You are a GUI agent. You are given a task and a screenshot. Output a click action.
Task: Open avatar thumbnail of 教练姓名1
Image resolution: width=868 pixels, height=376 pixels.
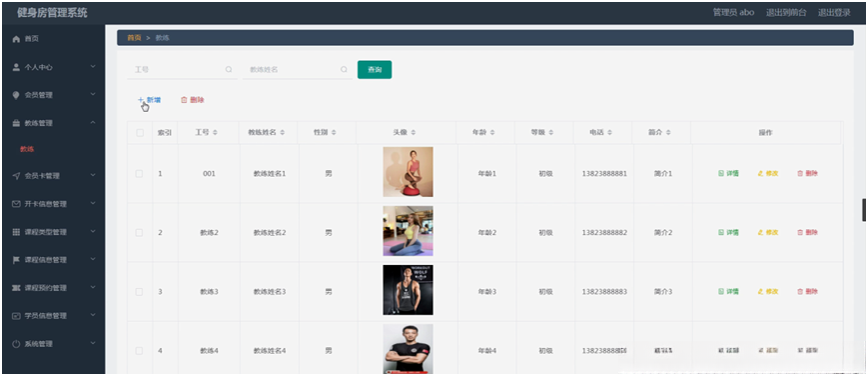coord(408,172)
